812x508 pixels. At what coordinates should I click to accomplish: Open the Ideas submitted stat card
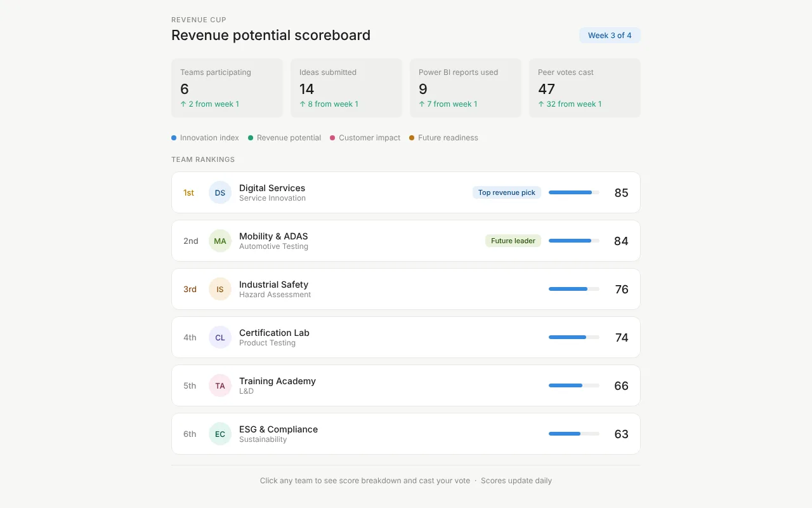click(x=346, y=88)
